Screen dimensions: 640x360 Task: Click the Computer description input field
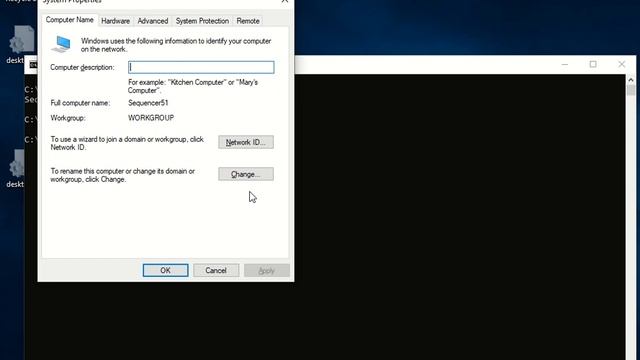(201, 67)
